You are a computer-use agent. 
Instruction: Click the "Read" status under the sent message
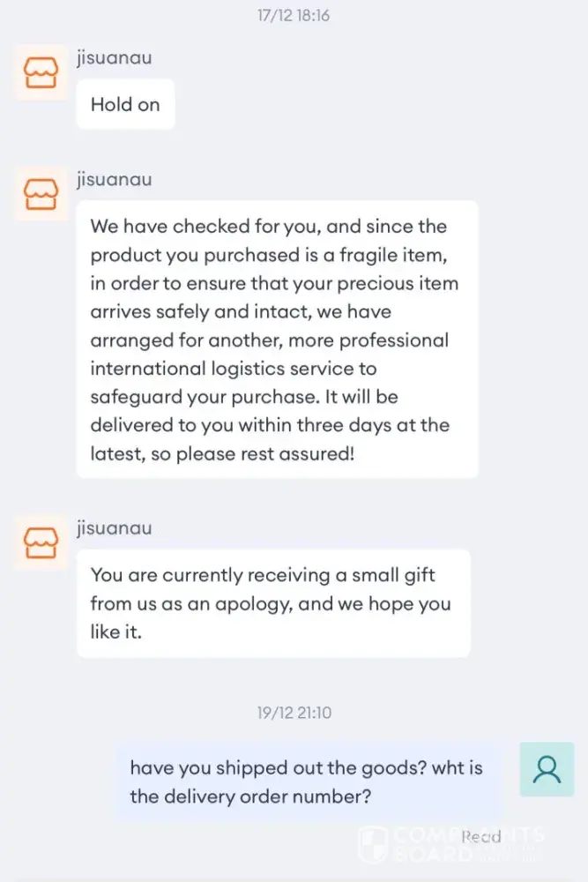[481, 836]
